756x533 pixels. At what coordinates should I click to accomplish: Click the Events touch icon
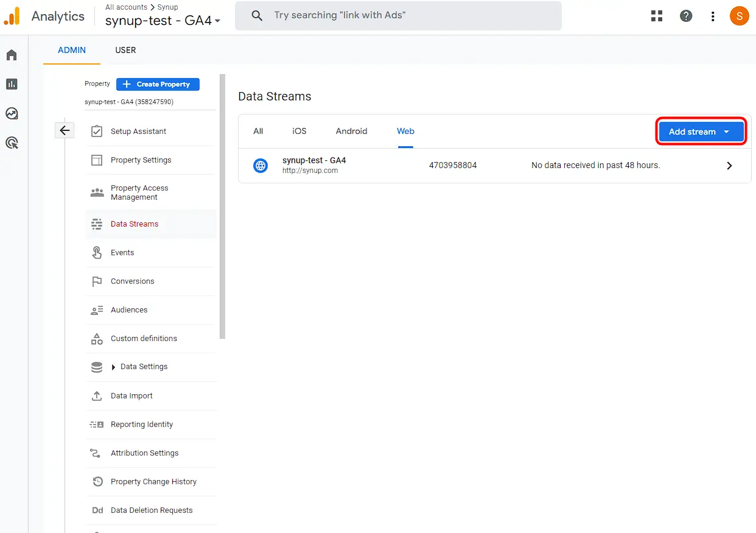97,253
